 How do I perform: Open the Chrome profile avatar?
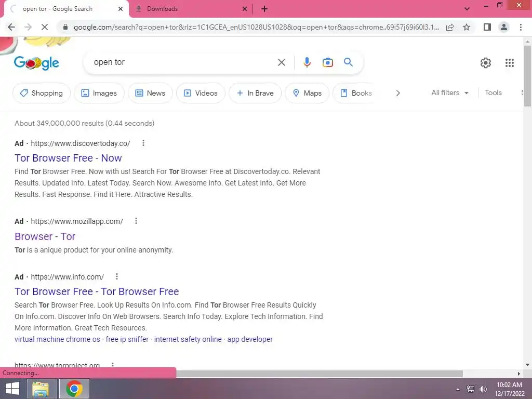tap(504, 27)
